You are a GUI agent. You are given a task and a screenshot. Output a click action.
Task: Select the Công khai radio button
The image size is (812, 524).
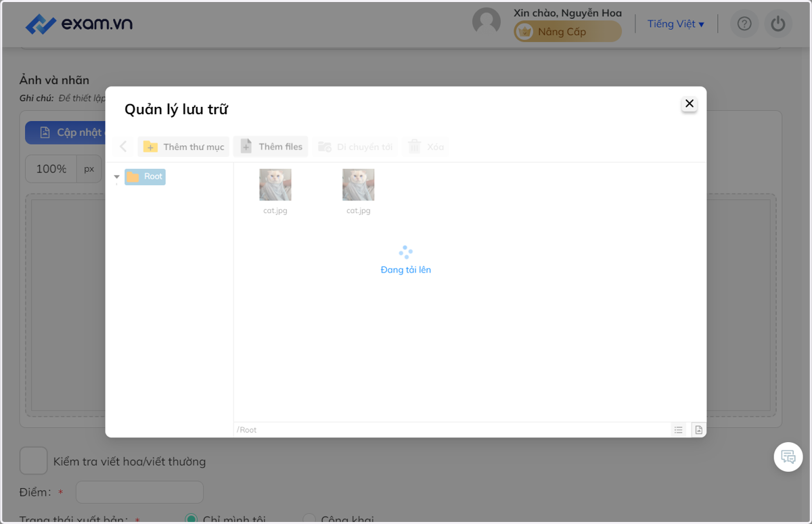pyautogui.click(x=309, y=520)
